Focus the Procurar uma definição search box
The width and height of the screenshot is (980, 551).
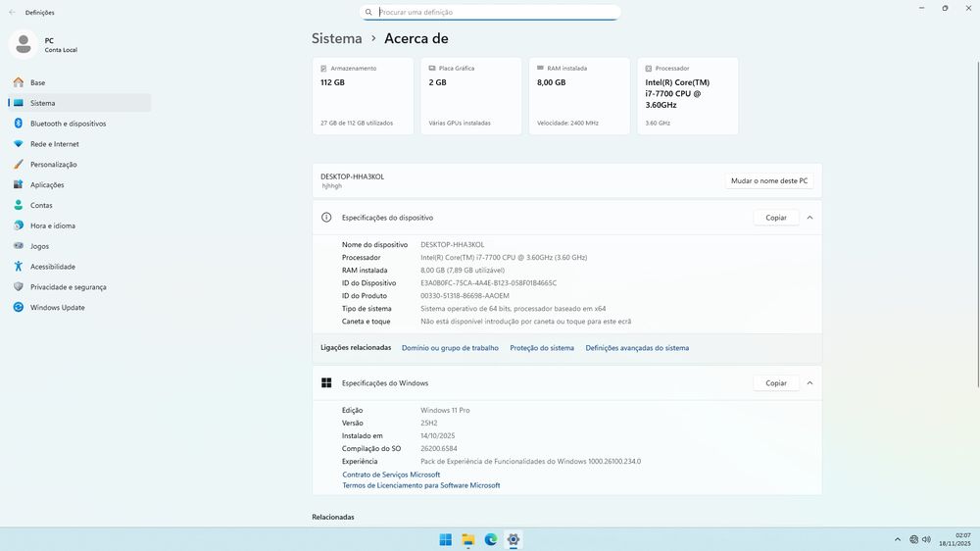(x=490, y=12)
